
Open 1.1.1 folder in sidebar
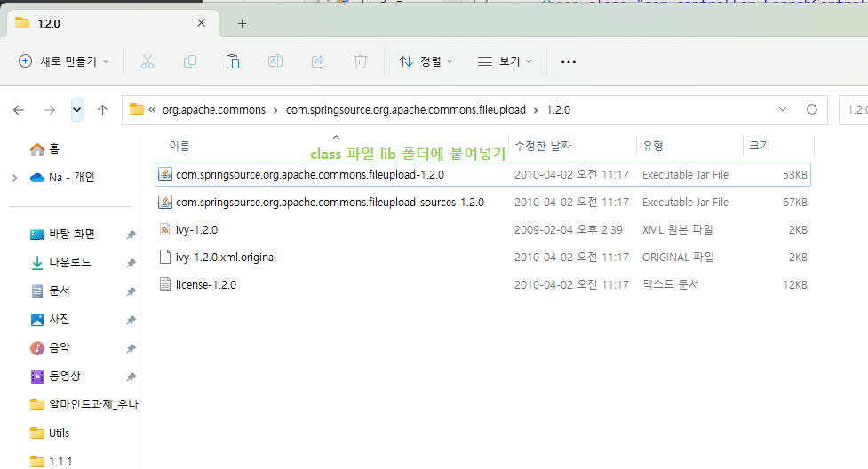click(51, 461)
